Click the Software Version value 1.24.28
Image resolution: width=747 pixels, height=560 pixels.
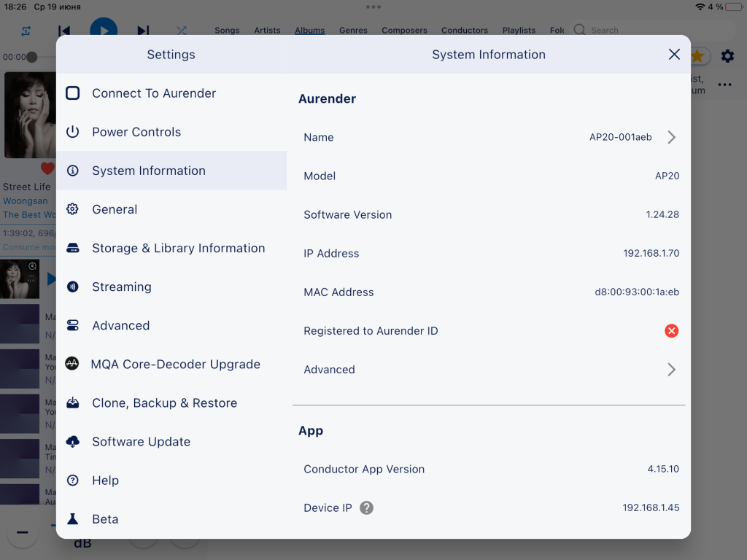662,215
